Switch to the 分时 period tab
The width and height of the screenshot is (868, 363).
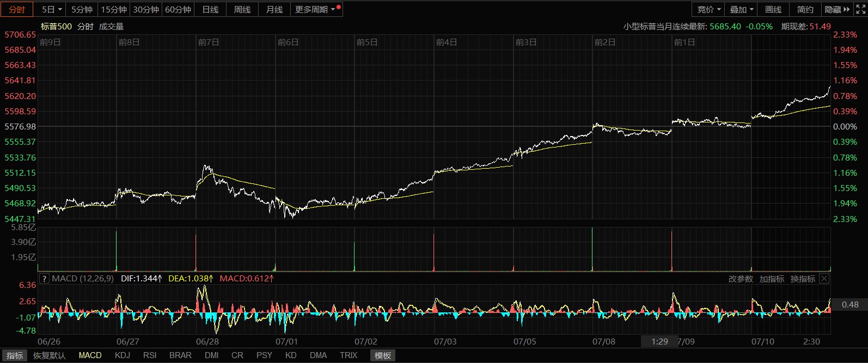pyautogui.click(x=17, y=9)
